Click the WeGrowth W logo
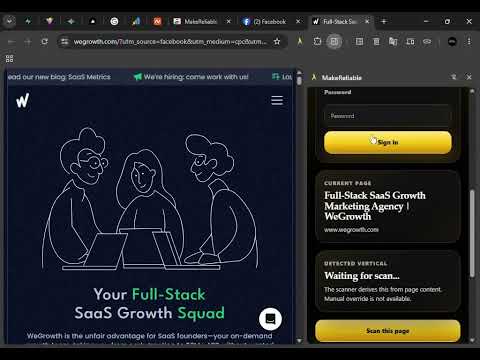The width and height of the screenshot is (480, 360). [x=23, y=100]
